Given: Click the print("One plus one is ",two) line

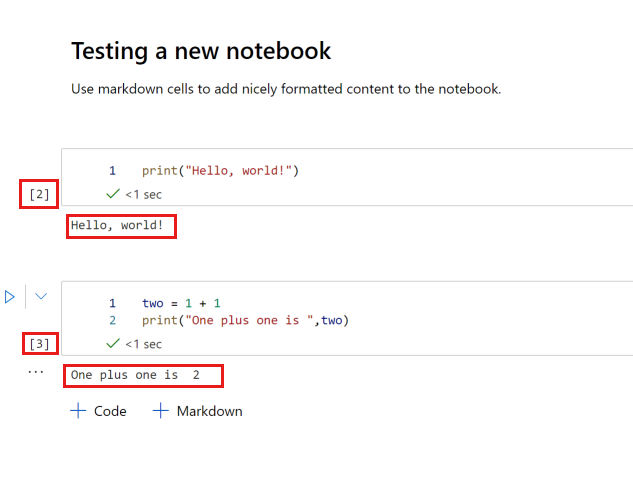Looking at the screenshot, I should coord(245,320).
